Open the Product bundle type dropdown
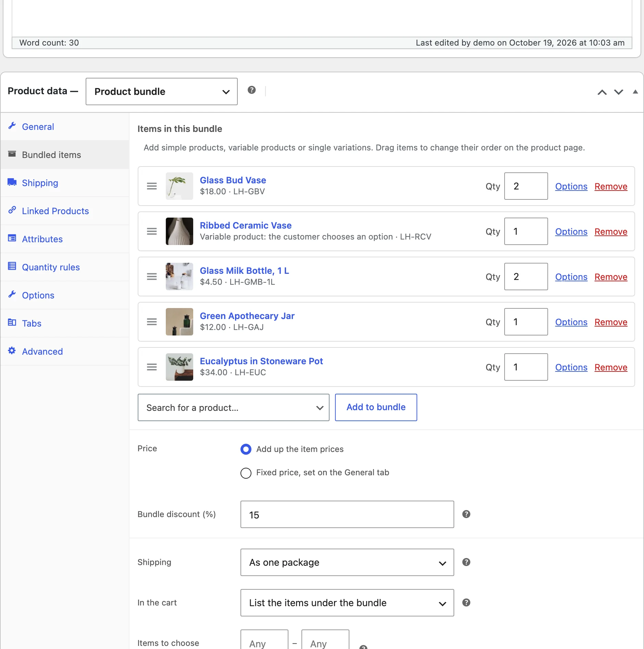The width and height of the screenshot is (644, 649). pos(162,91)
